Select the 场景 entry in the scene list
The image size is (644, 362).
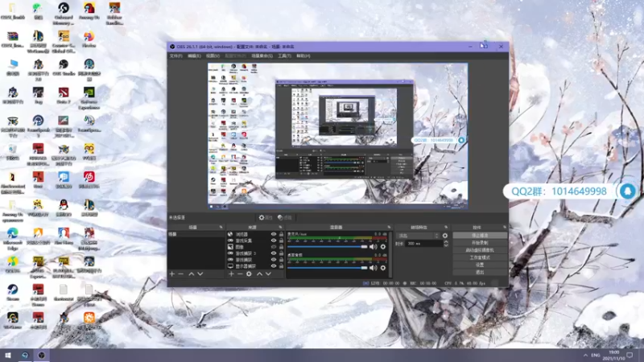click(x=196, y=234)
